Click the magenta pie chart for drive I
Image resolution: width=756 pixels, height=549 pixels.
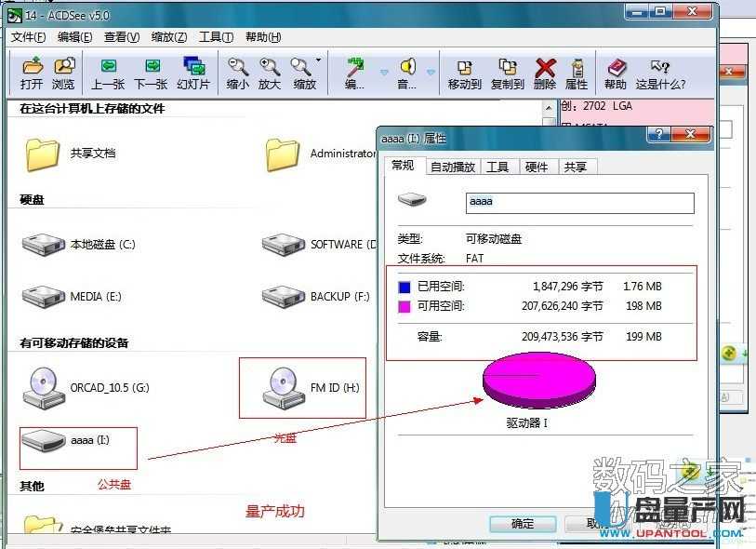(537, 377)
